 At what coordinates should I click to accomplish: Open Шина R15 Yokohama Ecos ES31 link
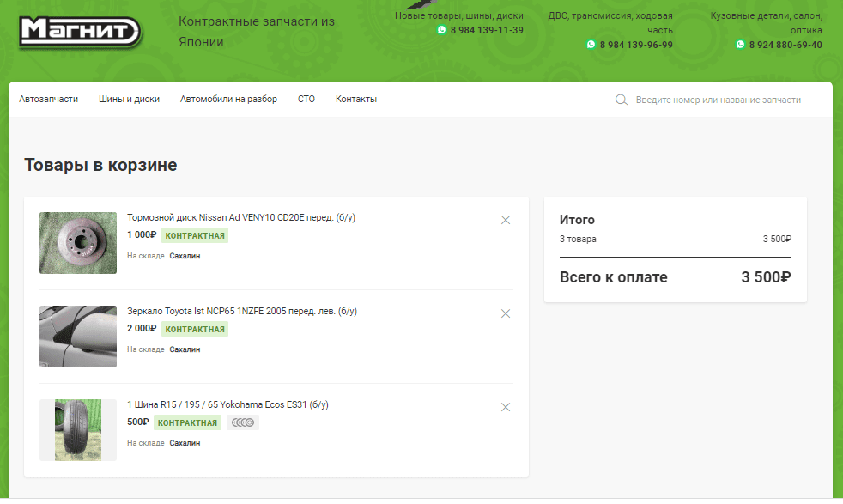pyautogui.click(x=227, y=404)
